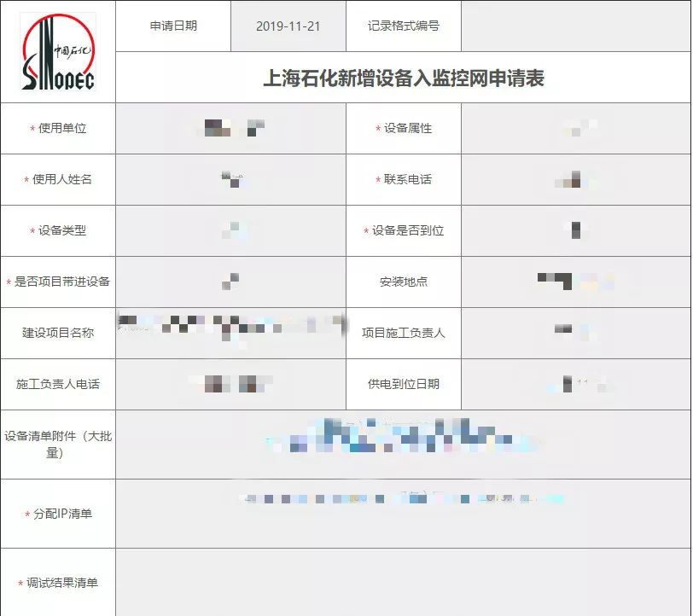This screenshot has height=616, width=693.
Task: Click the 联系电话 label
Action: pos(408,179)
